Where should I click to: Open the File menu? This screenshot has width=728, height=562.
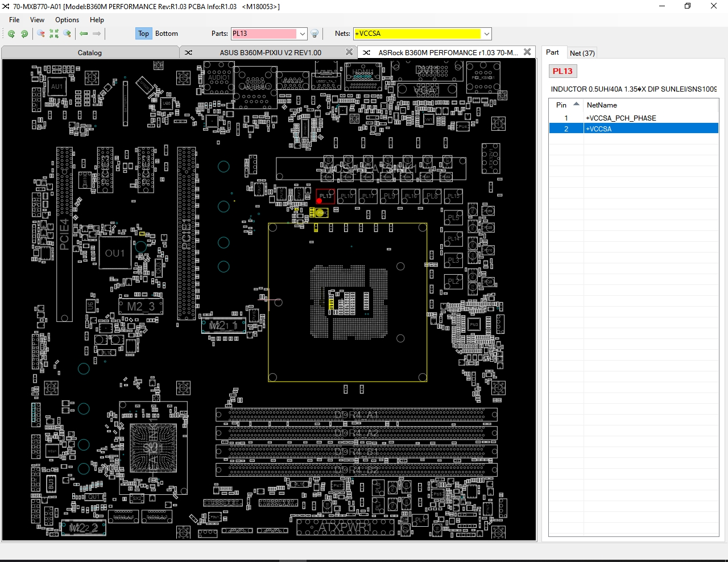click(14, 19)
